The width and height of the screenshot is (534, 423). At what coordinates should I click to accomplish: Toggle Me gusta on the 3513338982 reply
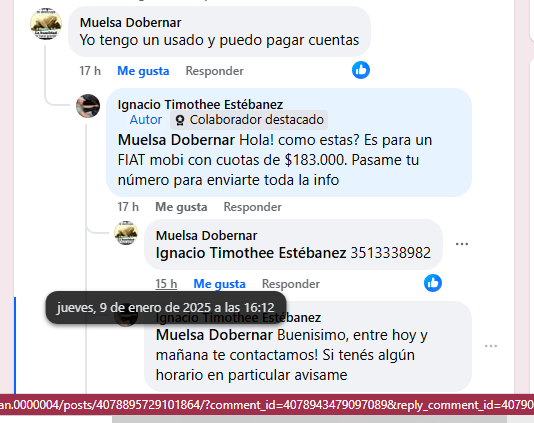219,284
